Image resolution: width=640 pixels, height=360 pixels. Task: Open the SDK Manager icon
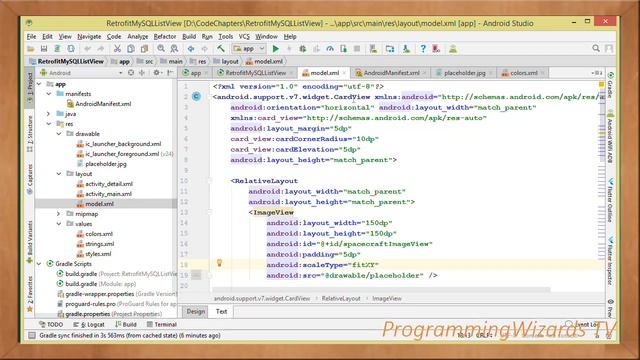tap(406, 49)
